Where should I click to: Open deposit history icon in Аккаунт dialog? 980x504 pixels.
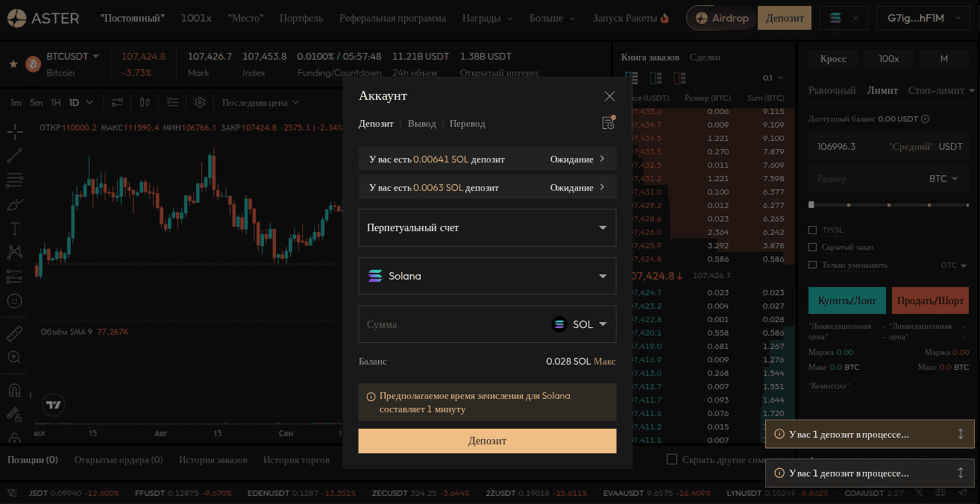point(609,123)
